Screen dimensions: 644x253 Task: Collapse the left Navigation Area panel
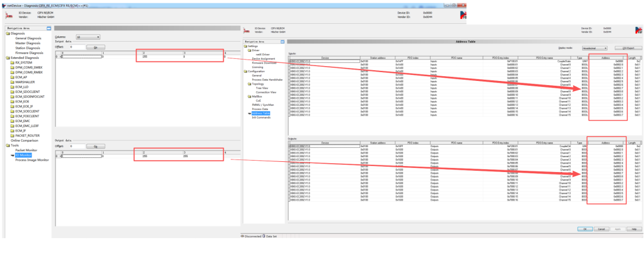tap(49, 29)
